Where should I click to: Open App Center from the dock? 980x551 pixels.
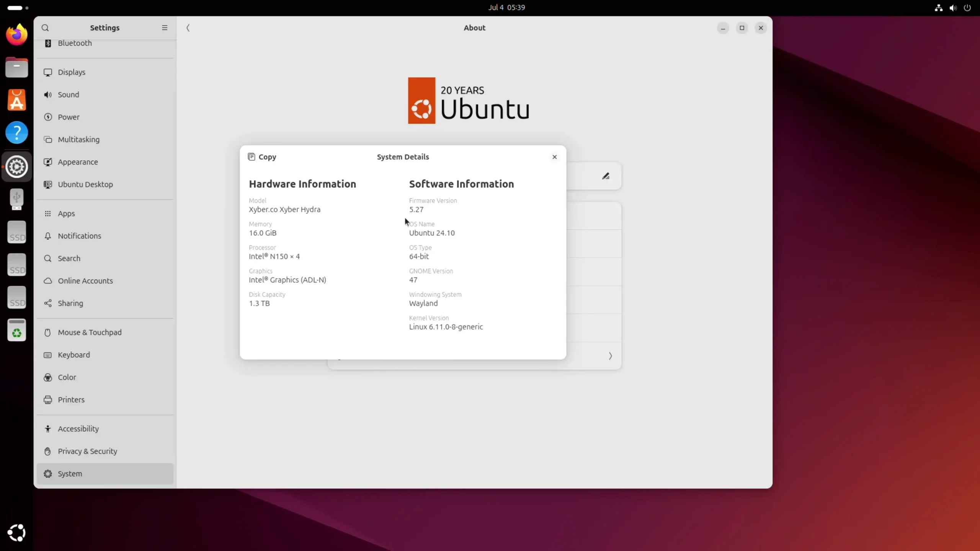16,100
